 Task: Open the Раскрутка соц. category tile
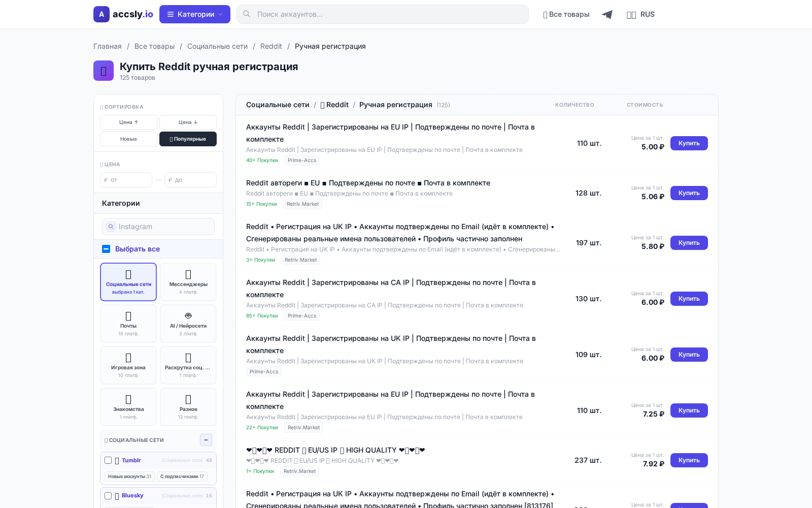[188, 365]
